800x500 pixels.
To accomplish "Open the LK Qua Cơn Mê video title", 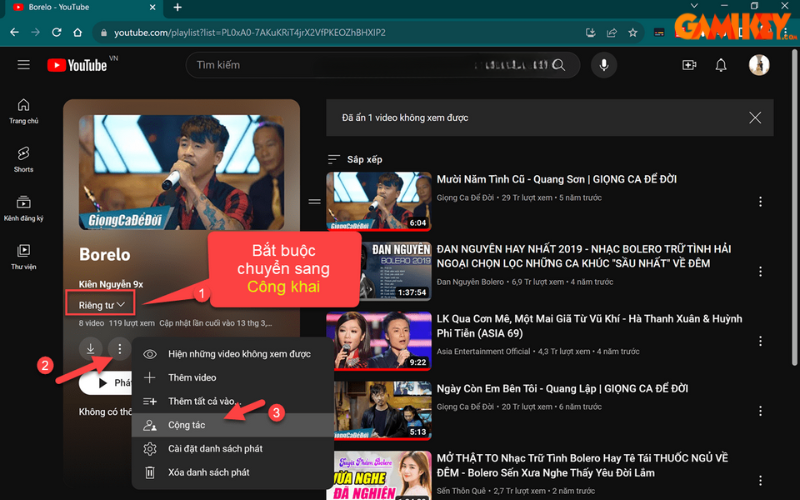I will (589, 326).
